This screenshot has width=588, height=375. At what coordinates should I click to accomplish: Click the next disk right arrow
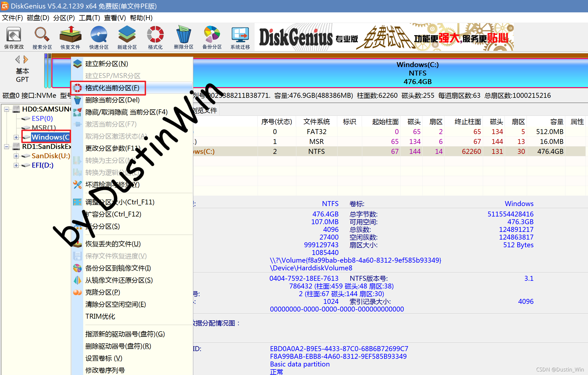pyautogui.click(x=26, y=59)
